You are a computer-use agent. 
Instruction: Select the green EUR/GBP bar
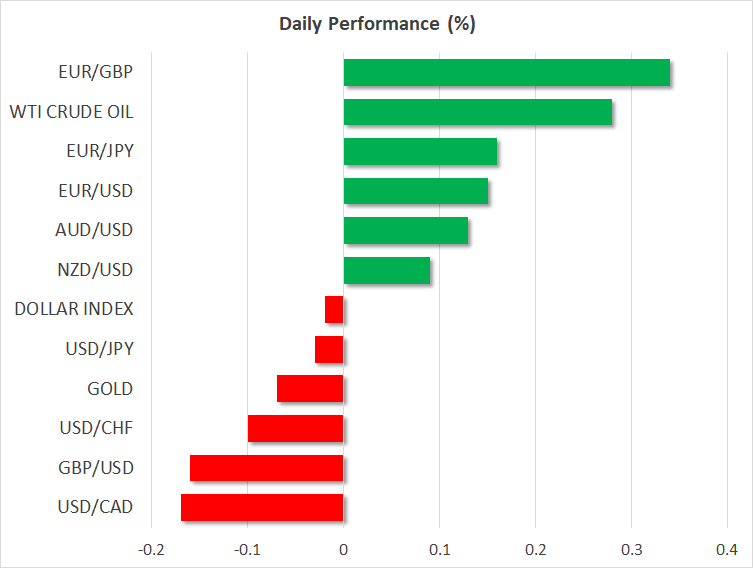pyautogui.click(x=506, y=73)
